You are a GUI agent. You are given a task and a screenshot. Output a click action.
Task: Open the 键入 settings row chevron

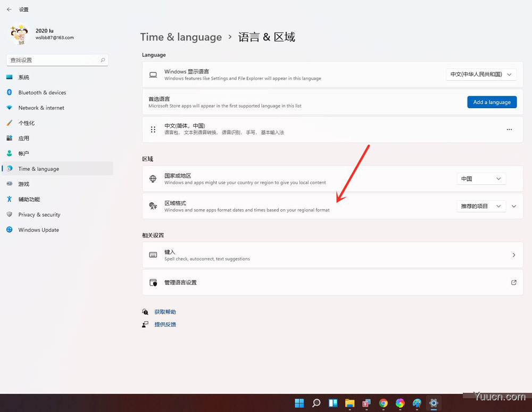tap(514, 255)
